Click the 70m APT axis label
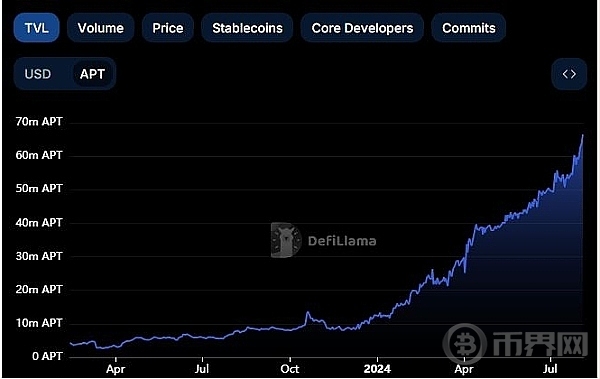Image resolution: width=600 pixels, height=379 pixels. (39, 122)
